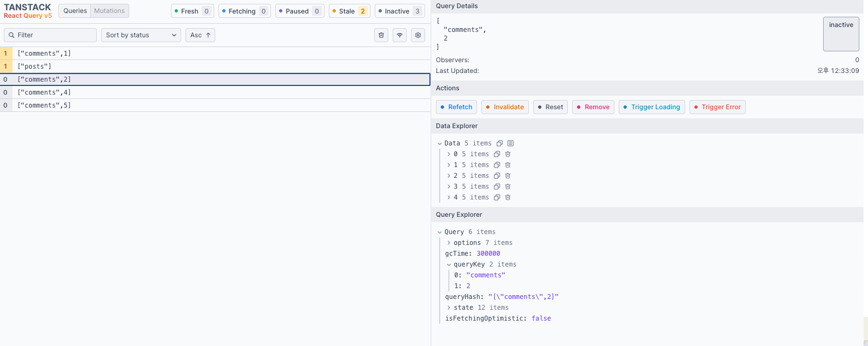
Task: Select the ["comments",4] query row
Action: [215, 92]
